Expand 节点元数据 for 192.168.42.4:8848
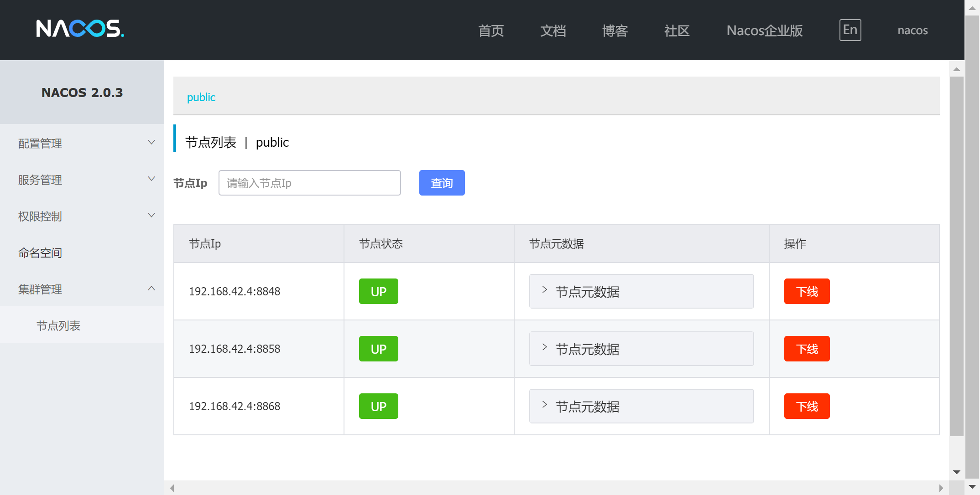Image resolution: width=980 pixels, height=495 pixels. [x=641, y=291]
